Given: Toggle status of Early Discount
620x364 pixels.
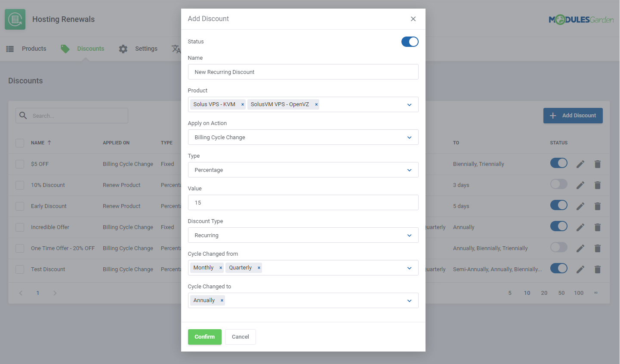Looking at the screenshot, I should 559,205.
